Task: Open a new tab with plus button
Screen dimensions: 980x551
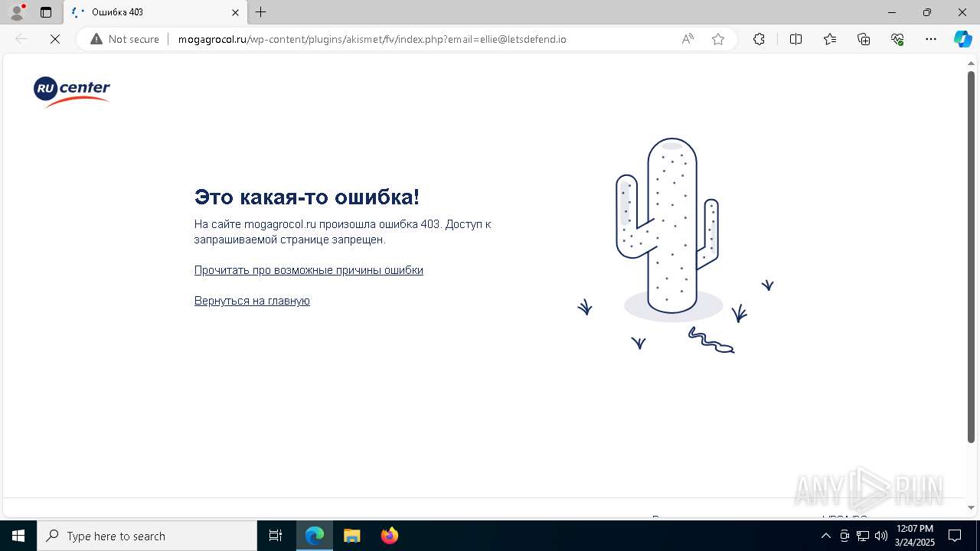Action: click(x=261, y=12)
